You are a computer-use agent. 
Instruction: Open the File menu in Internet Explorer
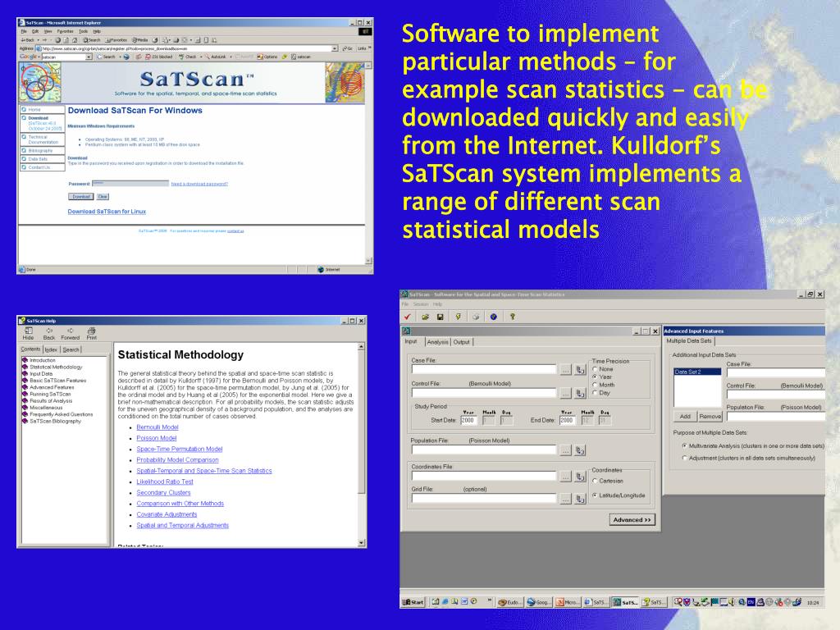tap(24, 32)
